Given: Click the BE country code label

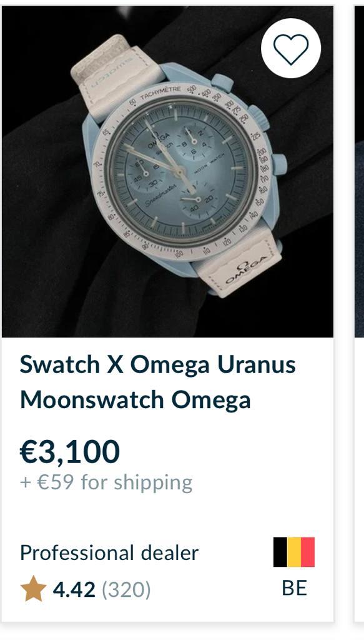Looking at the screenshot, I should (294, 588).
